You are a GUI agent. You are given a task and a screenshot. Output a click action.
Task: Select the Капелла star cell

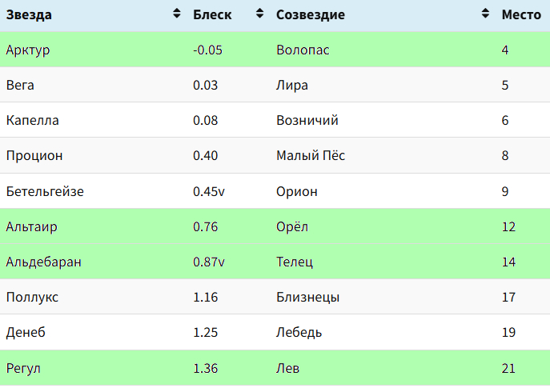tap(94, 120)
